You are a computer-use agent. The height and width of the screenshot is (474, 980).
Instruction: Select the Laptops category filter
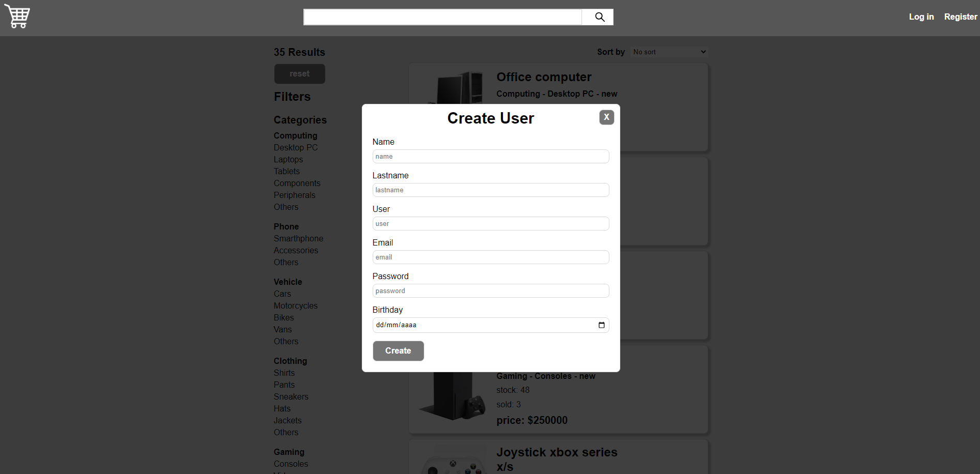click(x=288, y=159)
